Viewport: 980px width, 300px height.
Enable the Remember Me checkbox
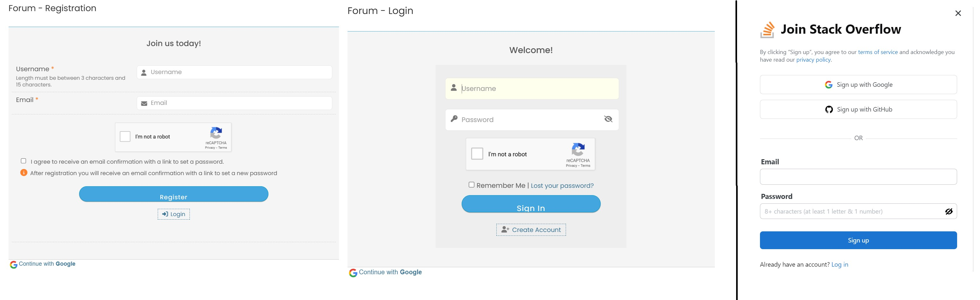coord(471,185)
